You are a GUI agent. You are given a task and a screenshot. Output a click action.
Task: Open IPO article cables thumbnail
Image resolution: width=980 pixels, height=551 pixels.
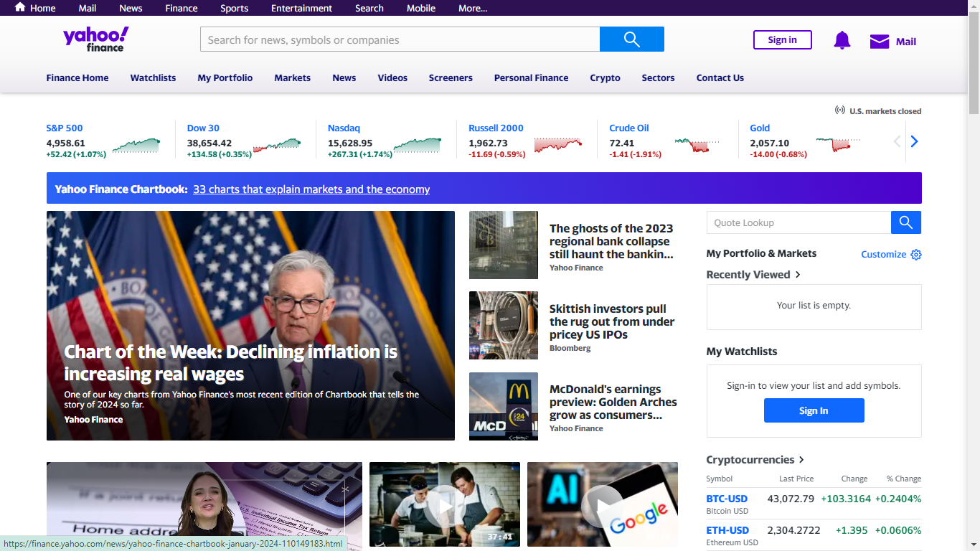504,325
